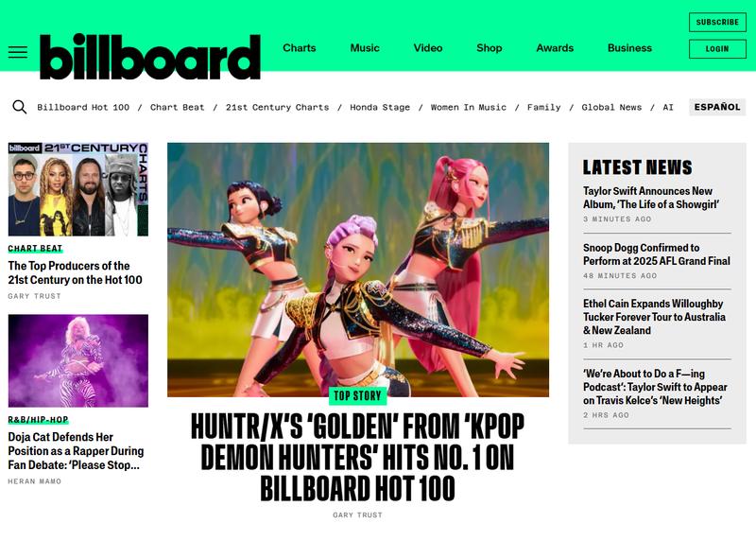Click the Billboard logo
This screenshot has height=541, width=756.
pyautogui.click(x=150, y=57)
